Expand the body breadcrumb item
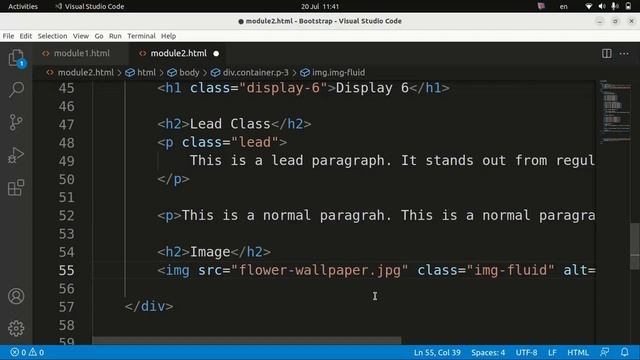 (189, 73)
